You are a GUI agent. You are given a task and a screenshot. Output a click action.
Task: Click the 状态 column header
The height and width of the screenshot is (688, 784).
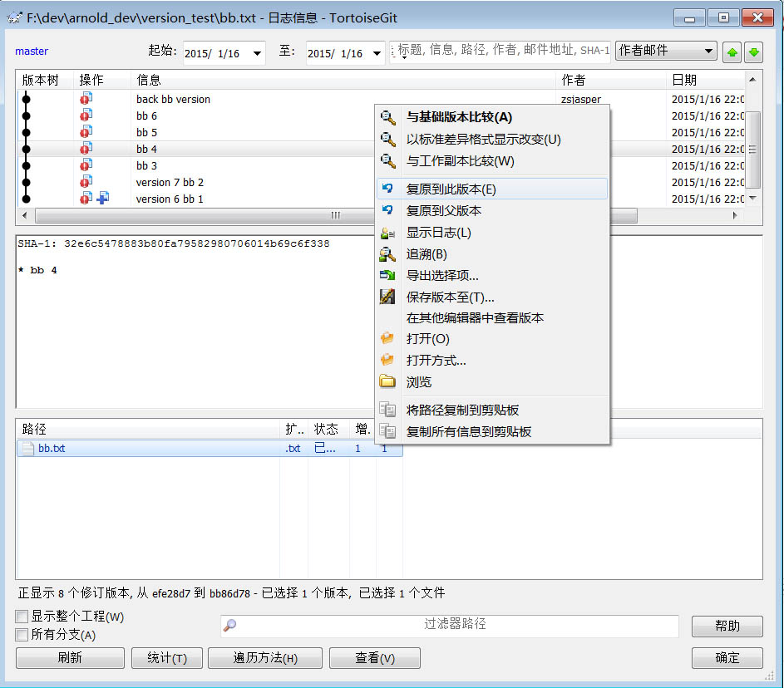(328, 430)
